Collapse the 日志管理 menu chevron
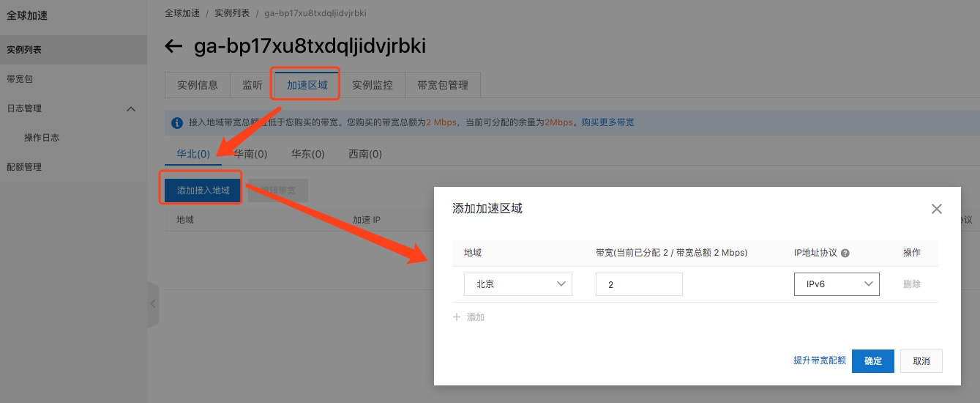 tap(131, 108)
